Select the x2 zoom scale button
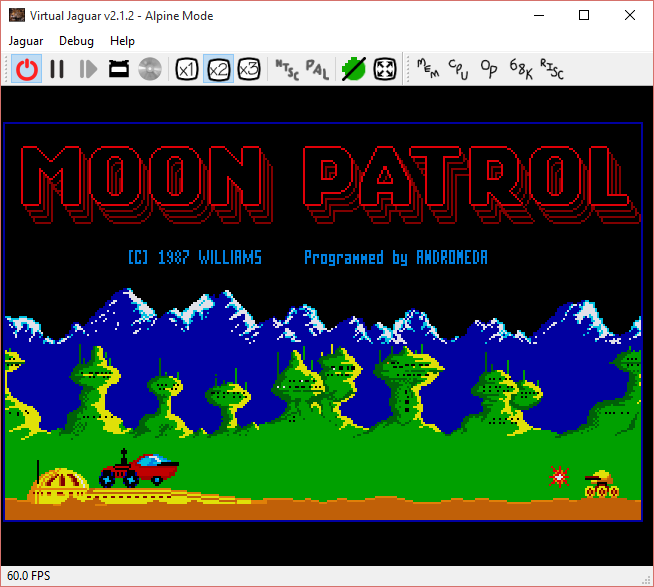 coord(218,69)
